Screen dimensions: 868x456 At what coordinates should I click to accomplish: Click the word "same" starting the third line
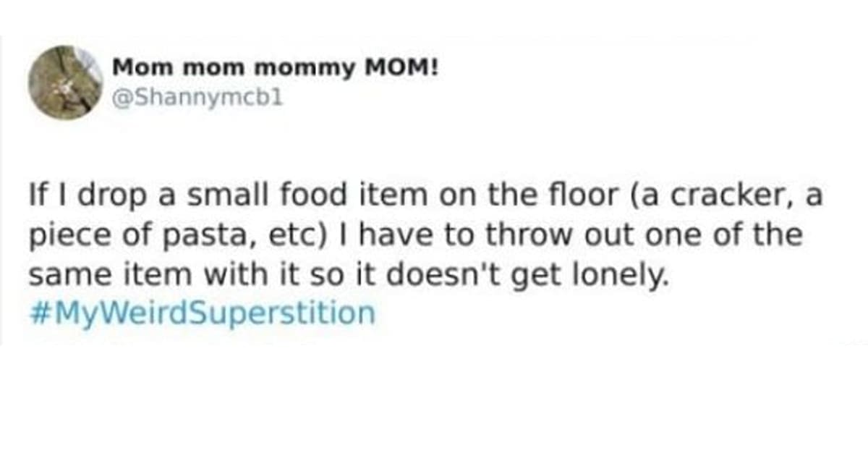pos(64,275)
